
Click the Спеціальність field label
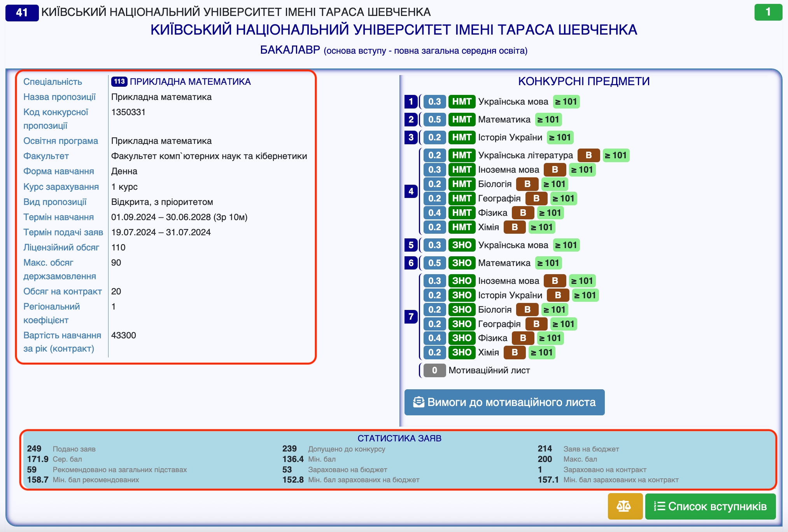(x=53, y=82)
